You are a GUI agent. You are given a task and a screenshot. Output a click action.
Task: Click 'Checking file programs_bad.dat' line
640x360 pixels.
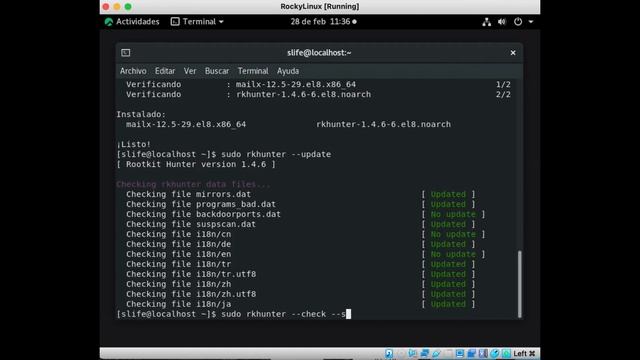pos(201,204)
